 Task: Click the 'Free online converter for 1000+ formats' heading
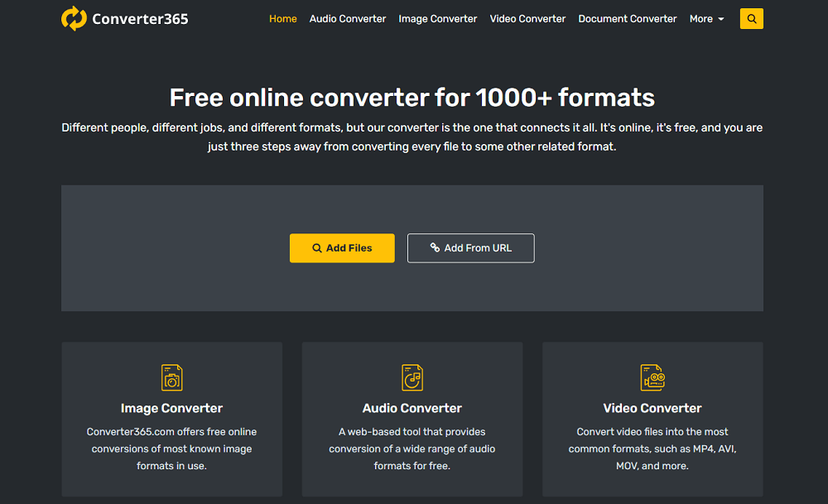tap(412, 98)
